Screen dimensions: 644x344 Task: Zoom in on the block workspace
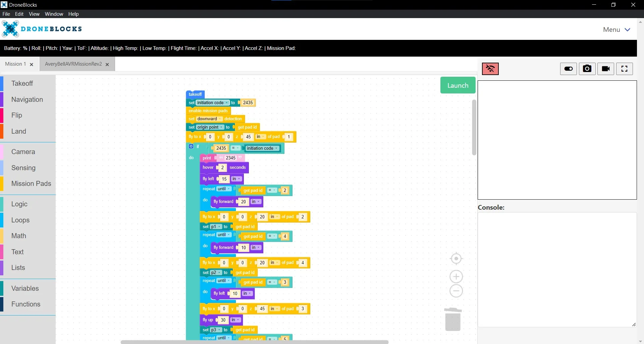coord(456,277)
